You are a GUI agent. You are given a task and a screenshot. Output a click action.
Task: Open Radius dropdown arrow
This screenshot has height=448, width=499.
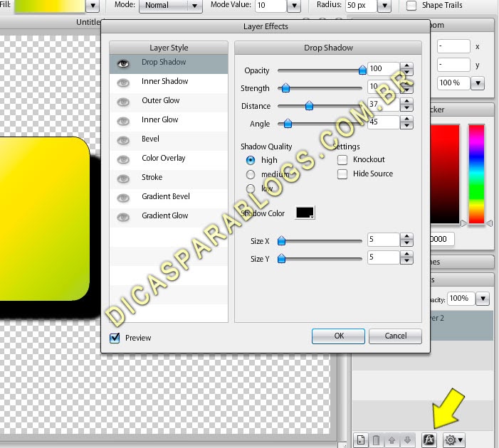click(384, 6)
